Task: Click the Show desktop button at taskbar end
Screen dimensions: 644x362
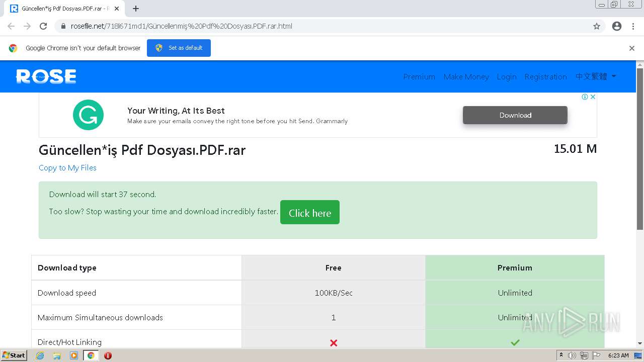Action: pyautogui.click(x=638, y=355)
